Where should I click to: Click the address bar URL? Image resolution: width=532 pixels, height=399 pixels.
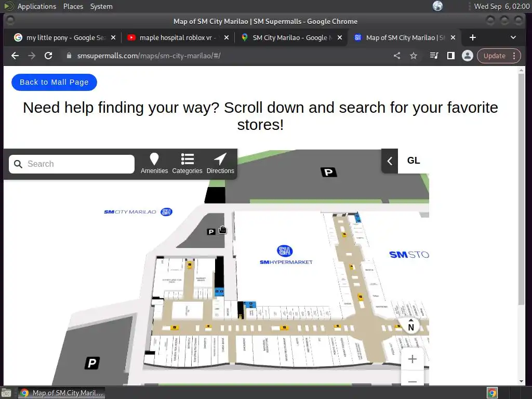pyautogui.click(x=149, y=56)
